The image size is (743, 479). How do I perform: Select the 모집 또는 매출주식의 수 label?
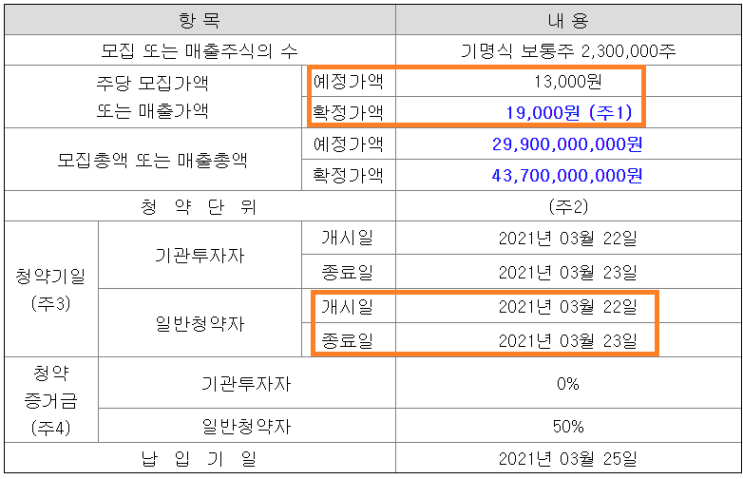[x=199, y=50]
